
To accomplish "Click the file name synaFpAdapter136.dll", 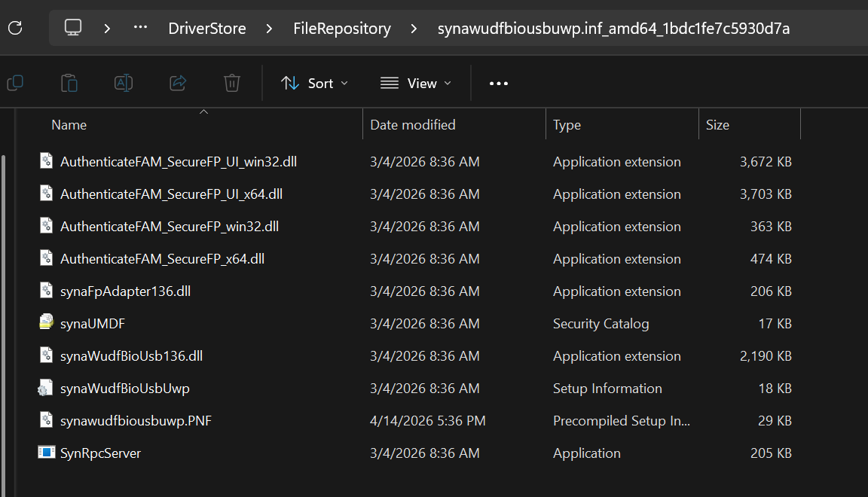I will pos(125,291).
